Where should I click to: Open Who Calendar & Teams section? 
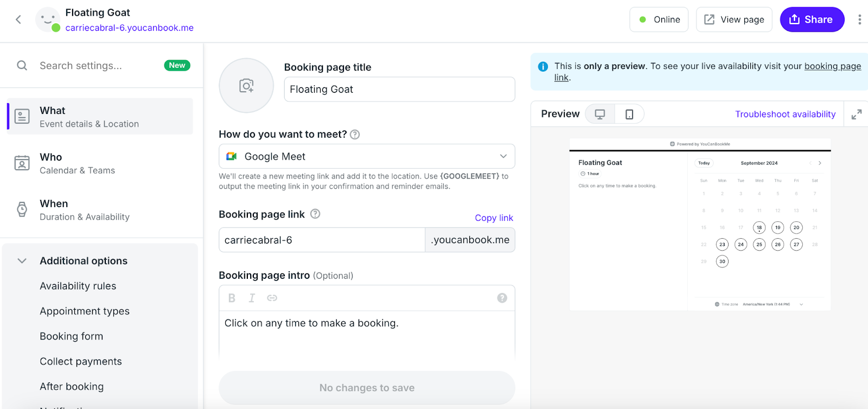[x=100, y=163]
